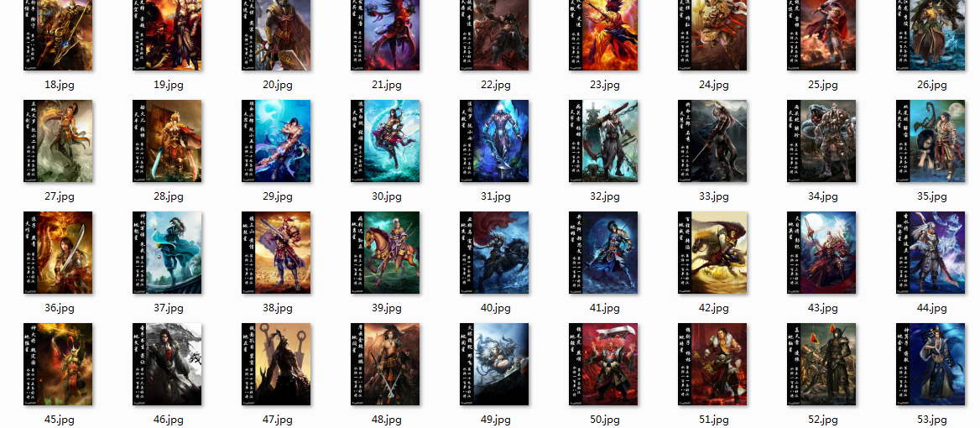Select the thumbnail of 27.jpg
The width and height of the screenshot is (980, 428).
(58, 141)
